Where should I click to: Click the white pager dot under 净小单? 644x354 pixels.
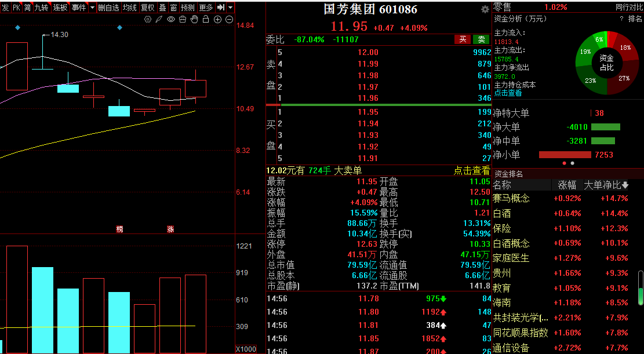(573, 163)
